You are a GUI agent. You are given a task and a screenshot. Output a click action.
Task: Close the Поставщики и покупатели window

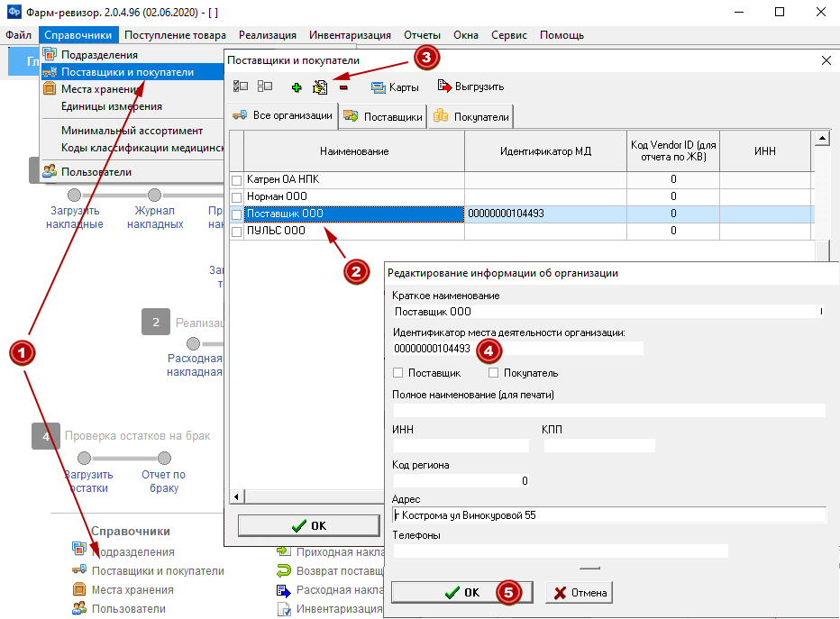[826, 60]
